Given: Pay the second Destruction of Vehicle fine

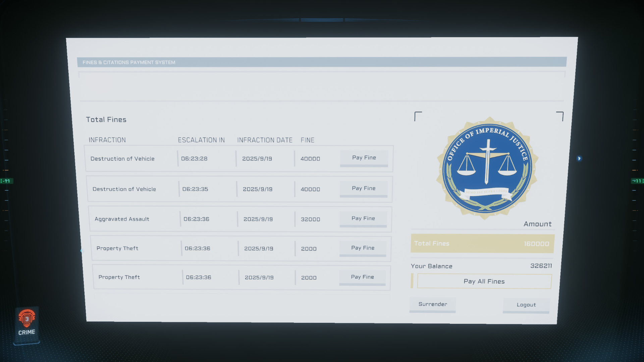Looking at the screenshot, I should [364, 189].
